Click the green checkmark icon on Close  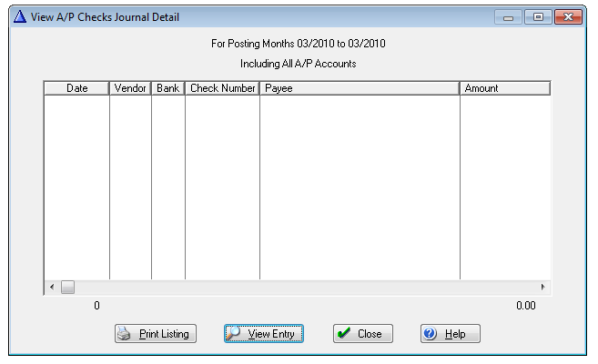pos(344,334)
